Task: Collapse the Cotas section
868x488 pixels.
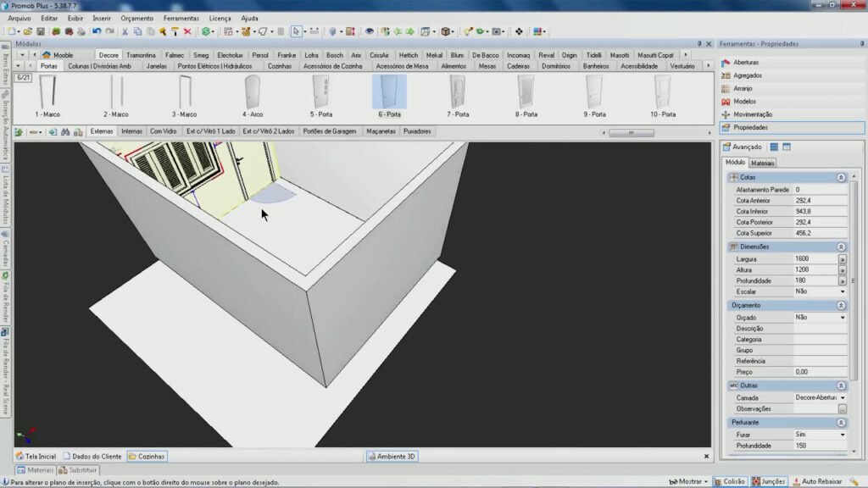Action: 841,178
